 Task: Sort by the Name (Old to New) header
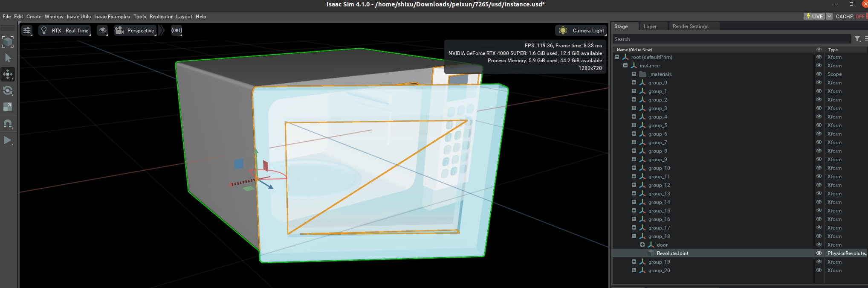point(634,49)
